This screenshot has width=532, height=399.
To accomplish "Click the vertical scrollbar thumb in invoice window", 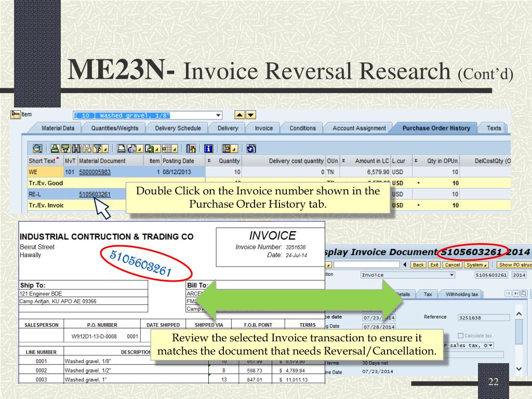I will [x=519, y=331].
